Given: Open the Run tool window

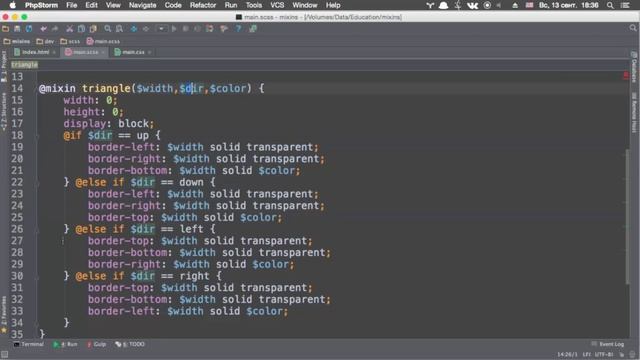Looking at the screenshot, I should click(65, 344).
